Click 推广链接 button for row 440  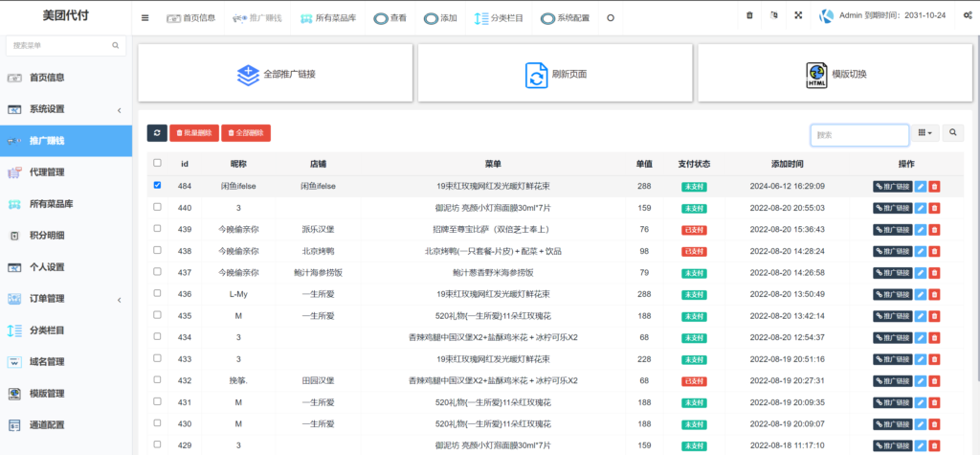tap(892, 208)
